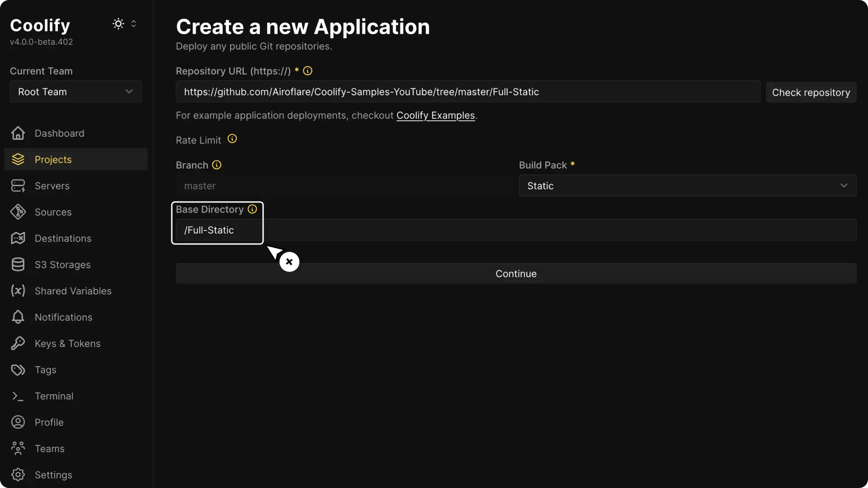Click the Rate Limit info tooltip icon
This screenshot has width=868, height=488.
pos(232,139)
